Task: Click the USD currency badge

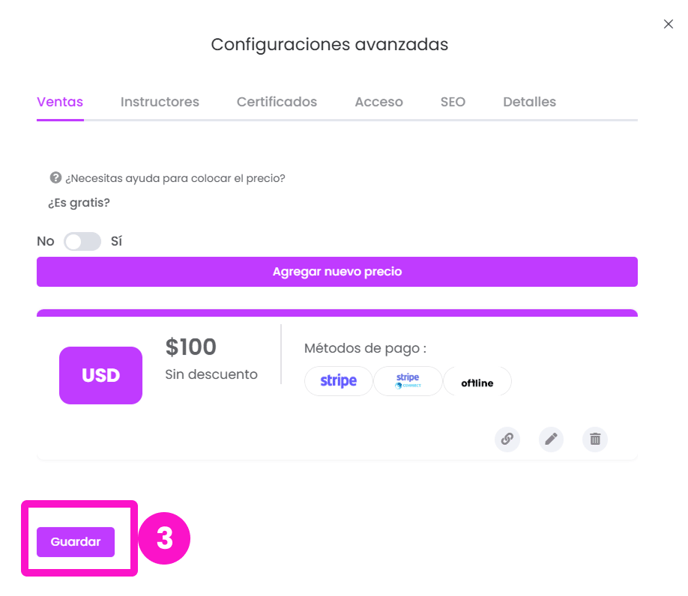Action: (x=100, y=375)
